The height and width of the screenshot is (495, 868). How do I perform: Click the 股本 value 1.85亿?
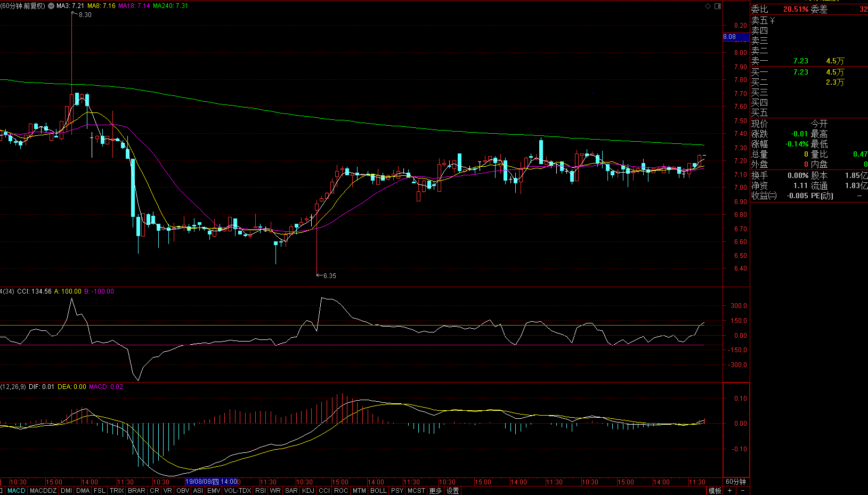856,175
